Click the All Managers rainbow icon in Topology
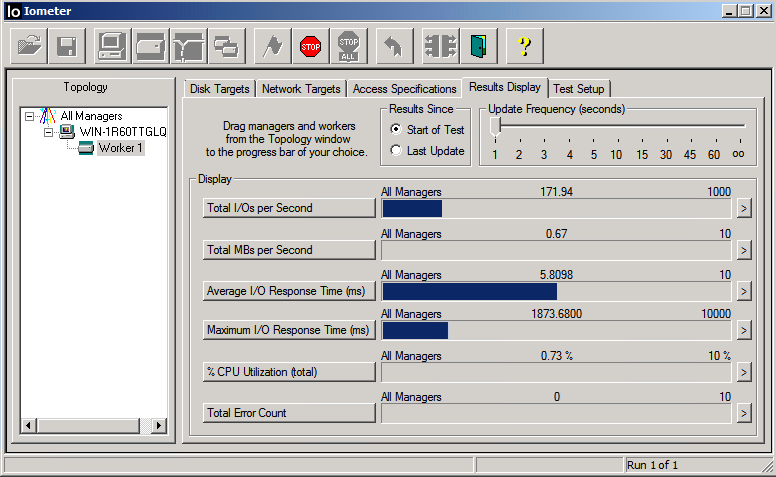This screenshot has width=776, height=477. pyautogui.click(x=48, y=116)
